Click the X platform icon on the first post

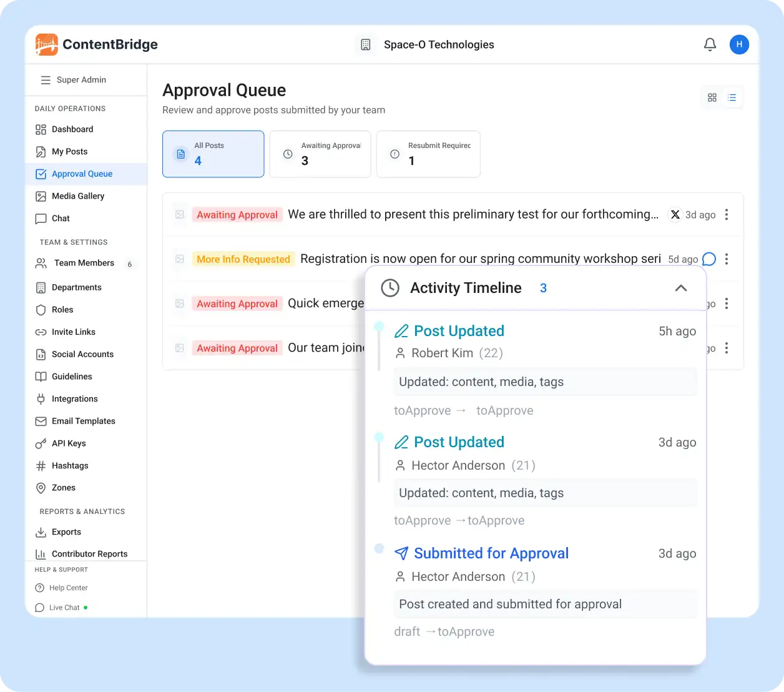pos(675,214)
